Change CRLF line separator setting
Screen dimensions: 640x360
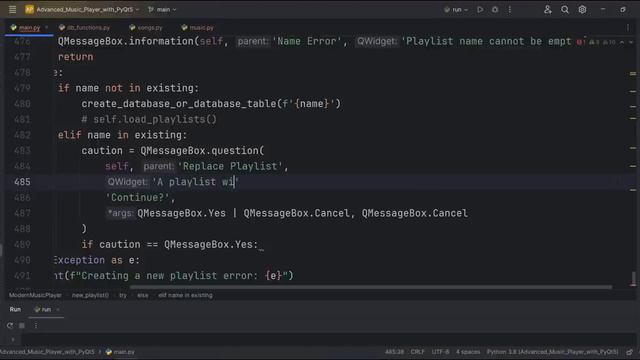pos(418,352)
